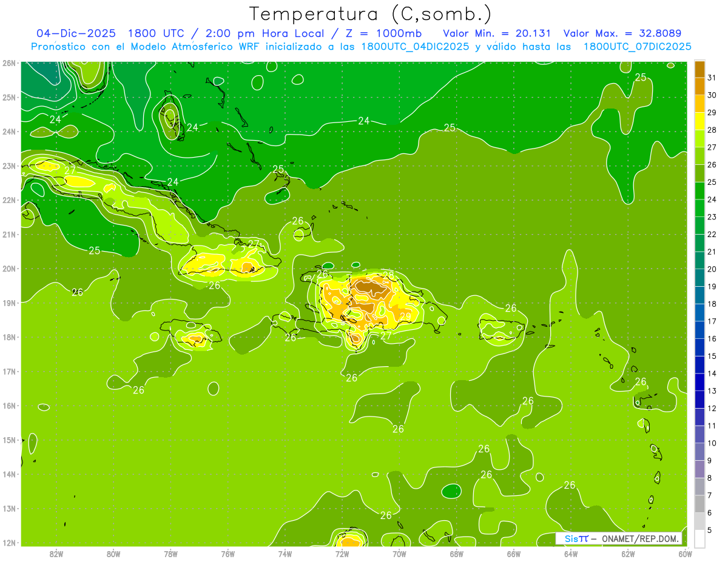This screenshot has height=562, width=728.
Task: Select the date text "04-Dic-2025"
Action: pyautogui.click(x=76, y=33)
